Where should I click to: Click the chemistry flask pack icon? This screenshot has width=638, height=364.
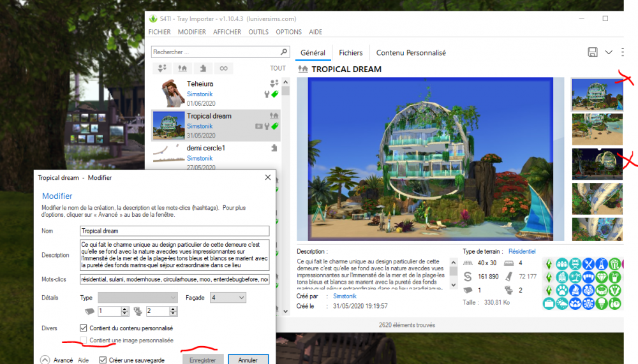[x=602, y=264]
